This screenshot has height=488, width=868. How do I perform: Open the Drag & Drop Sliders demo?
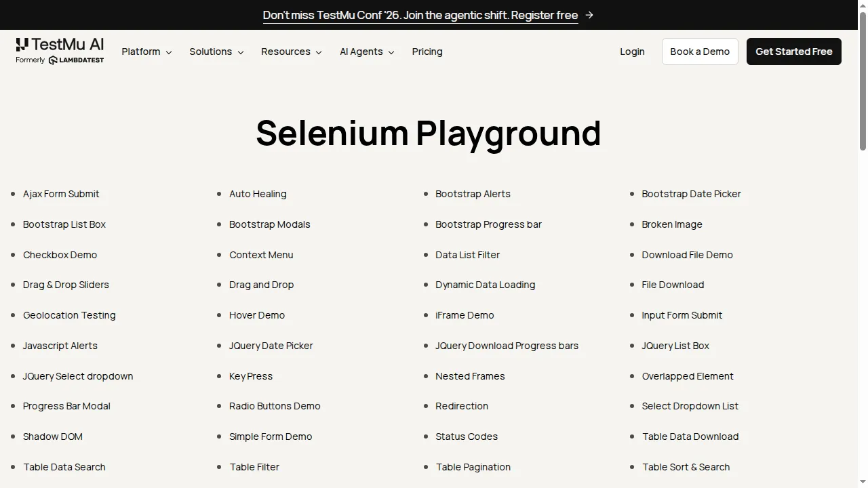coord(66,285)
